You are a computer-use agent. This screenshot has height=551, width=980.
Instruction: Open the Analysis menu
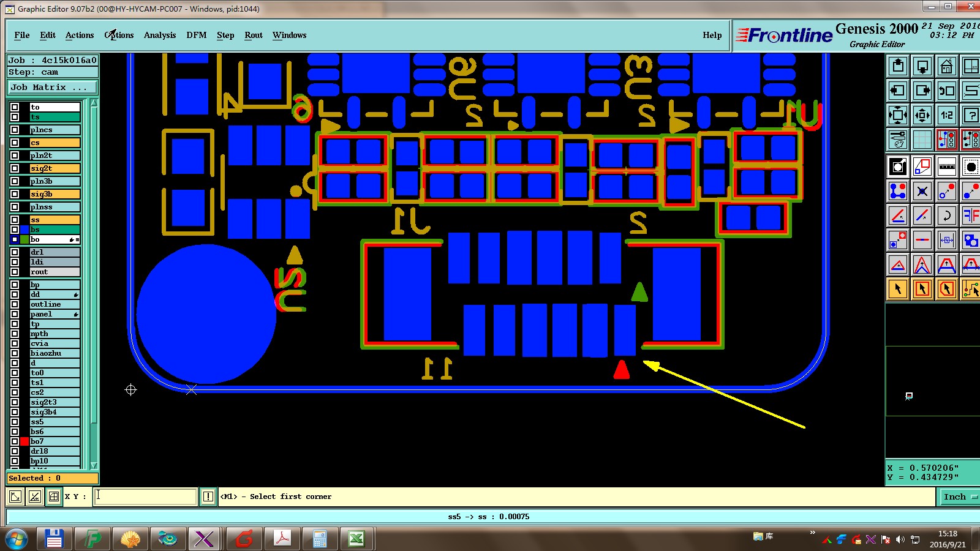point(160,35)
